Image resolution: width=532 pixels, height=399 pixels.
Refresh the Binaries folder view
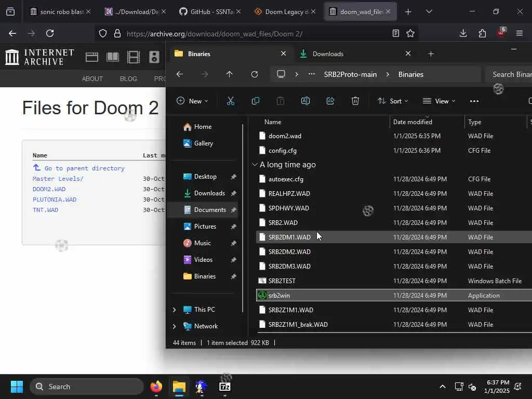[x=255, y=74]
